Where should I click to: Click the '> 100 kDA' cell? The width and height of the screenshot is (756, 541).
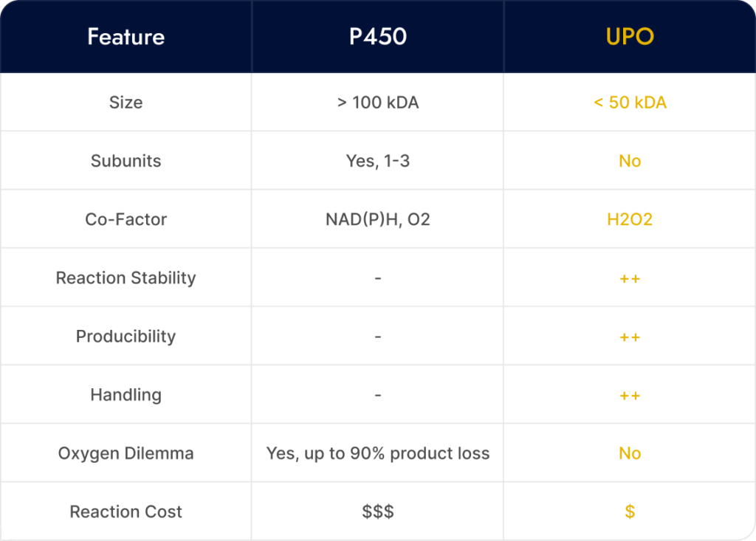coord(377,103)
